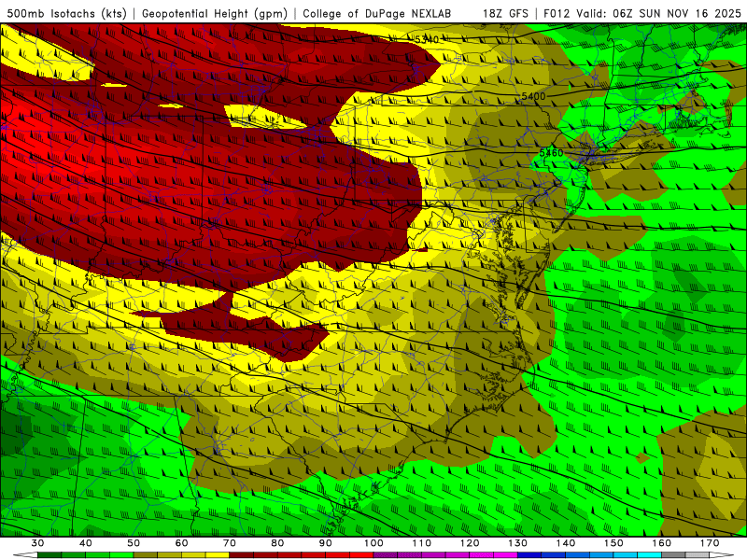Click the 60 knot color scale label

point(181,543)
